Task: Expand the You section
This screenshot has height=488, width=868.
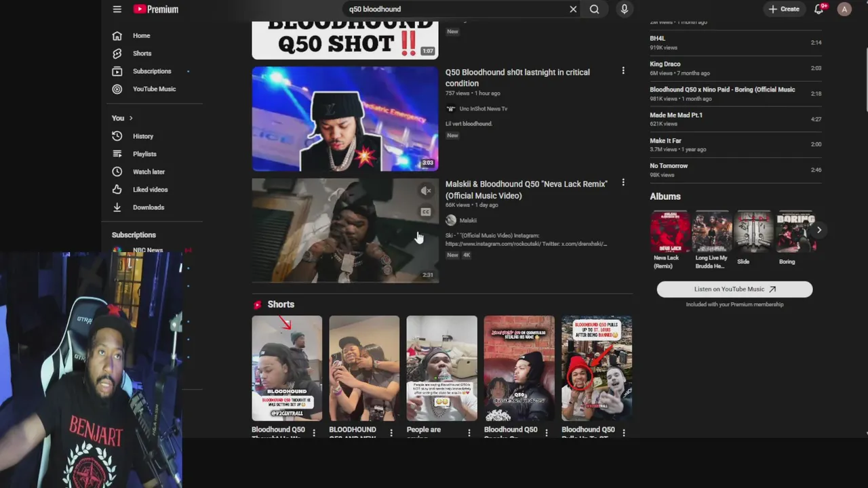Action: [x=122, y=118]
